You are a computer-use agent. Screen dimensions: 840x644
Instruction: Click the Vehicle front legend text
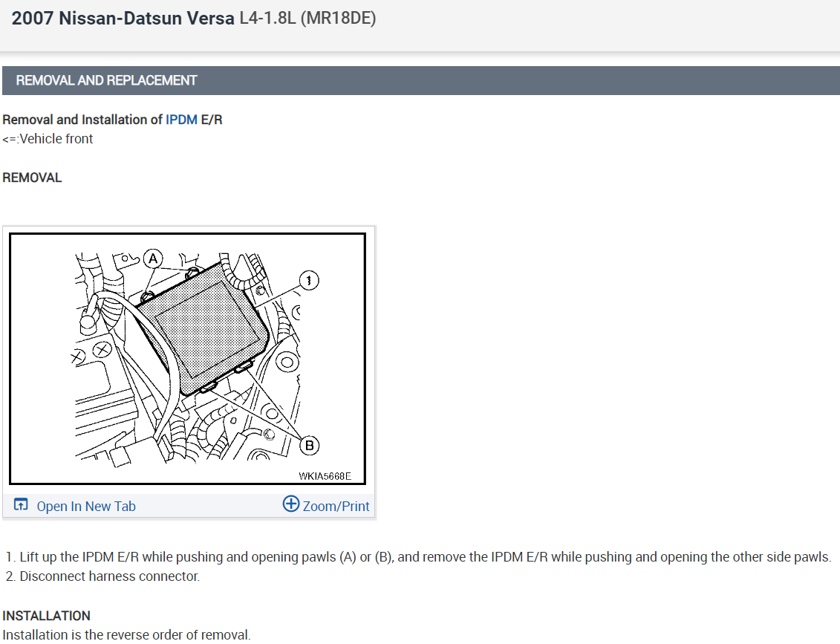pyautogui.click(x=48, y=139)
